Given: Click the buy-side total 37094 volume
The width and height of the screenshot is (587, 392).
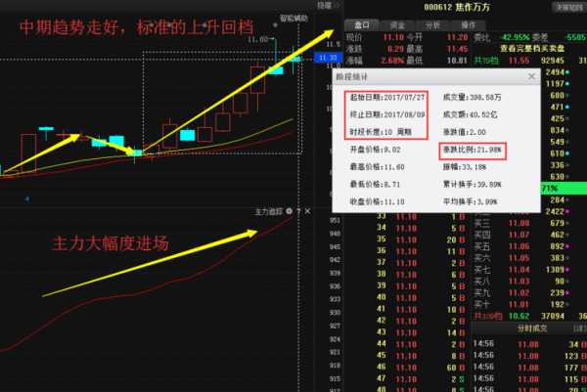Looking at the screenshot, I should coord(553,316).
